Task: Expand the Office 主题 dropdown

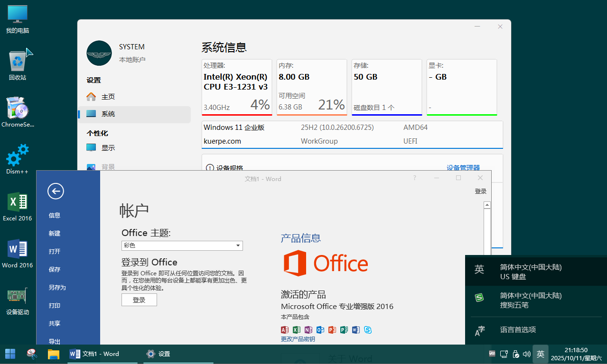Action: tap(238, 246)
